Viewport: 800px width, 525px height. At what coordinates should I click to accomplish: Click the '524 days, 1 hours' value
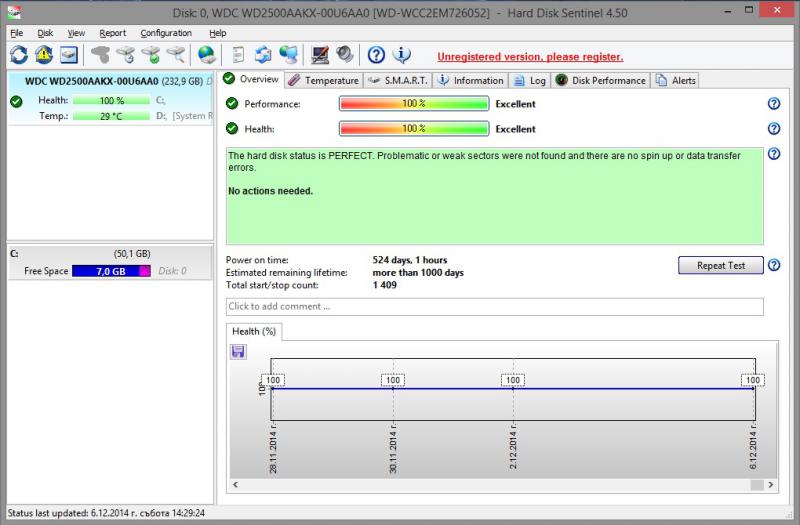[x=410, y=260]
